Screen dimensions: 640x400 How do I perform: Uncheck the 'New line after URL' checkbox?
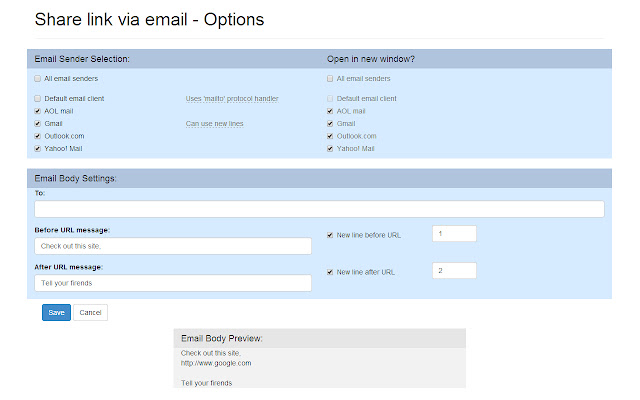(331, 272)
